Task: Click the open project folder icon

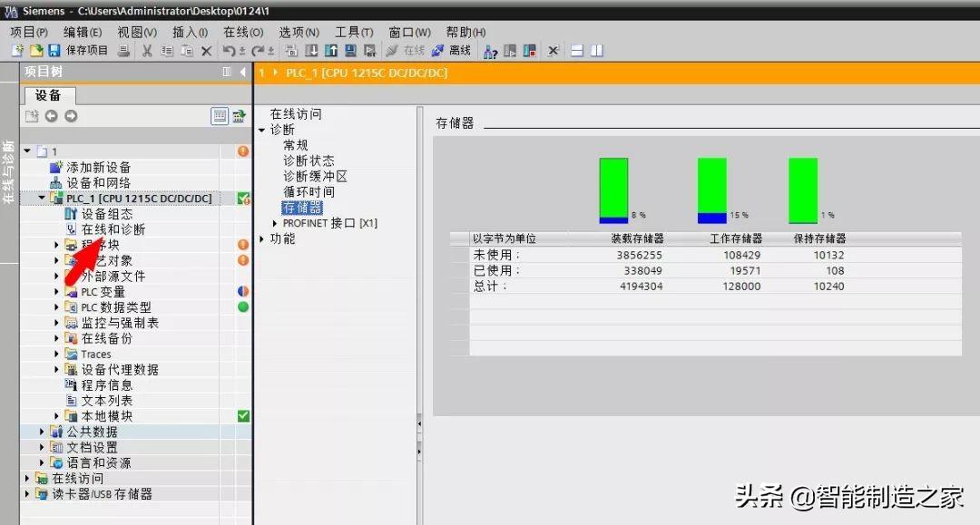Action: (36, 51)
